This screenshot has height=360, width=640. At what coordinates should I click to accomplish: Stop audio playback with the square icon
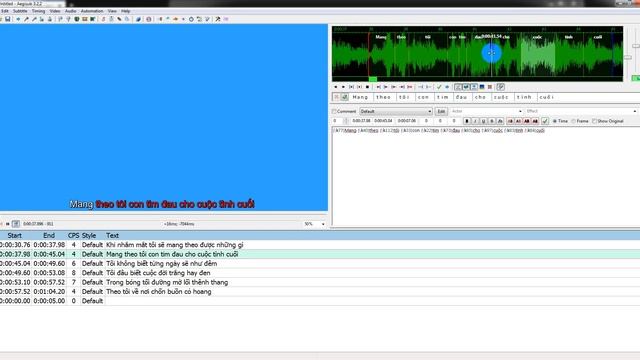point(367,87)
